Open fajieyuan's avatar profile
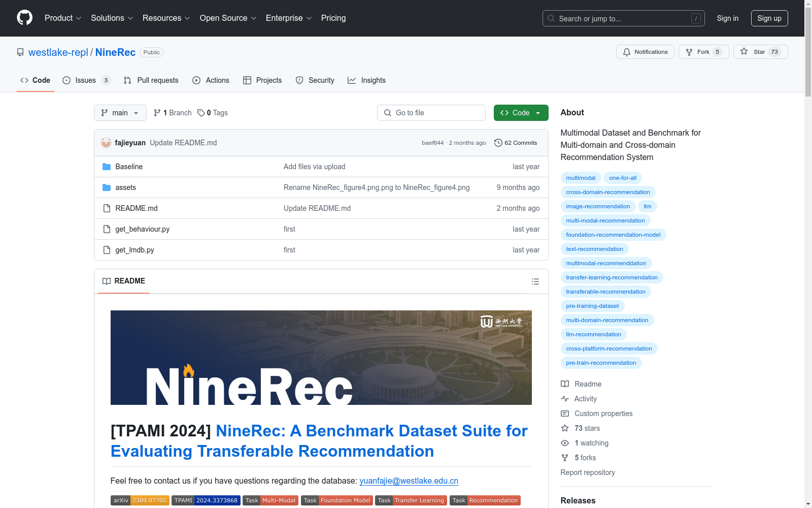Image resolution: width=812 pixels, height=508 pixels. coord(106,143)
